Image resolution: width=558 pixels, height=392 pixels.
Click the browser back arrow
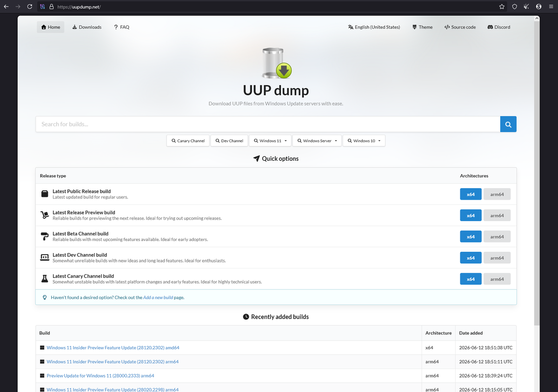pyautogui.click(x=6, y=7)
